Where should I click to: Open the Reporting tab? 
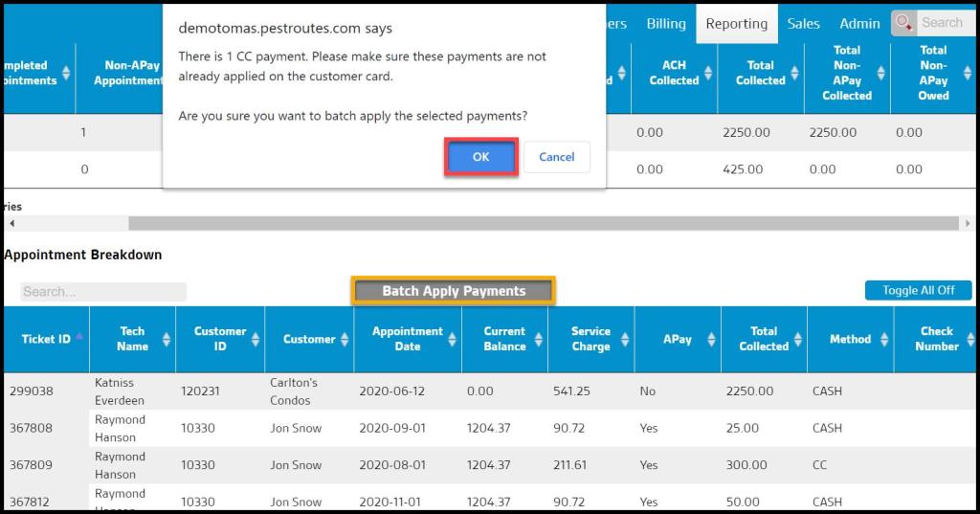point(736,24)
